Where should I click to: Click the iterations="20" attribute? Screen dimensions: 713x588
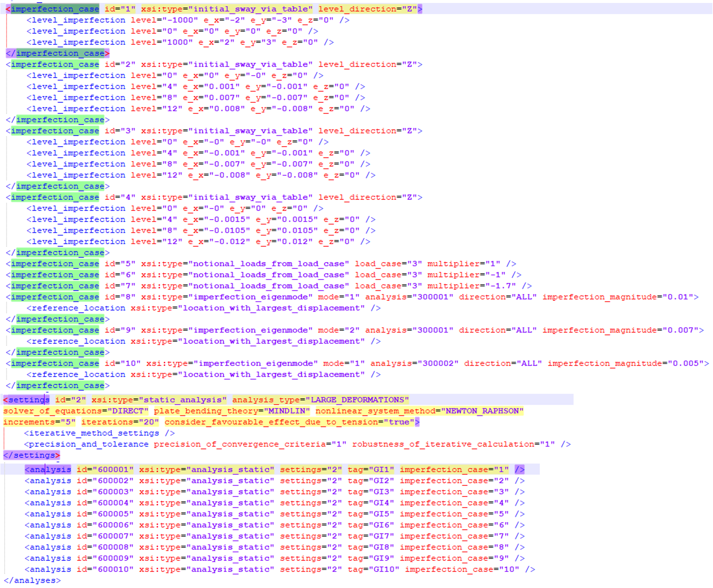[x=120, y=422]
